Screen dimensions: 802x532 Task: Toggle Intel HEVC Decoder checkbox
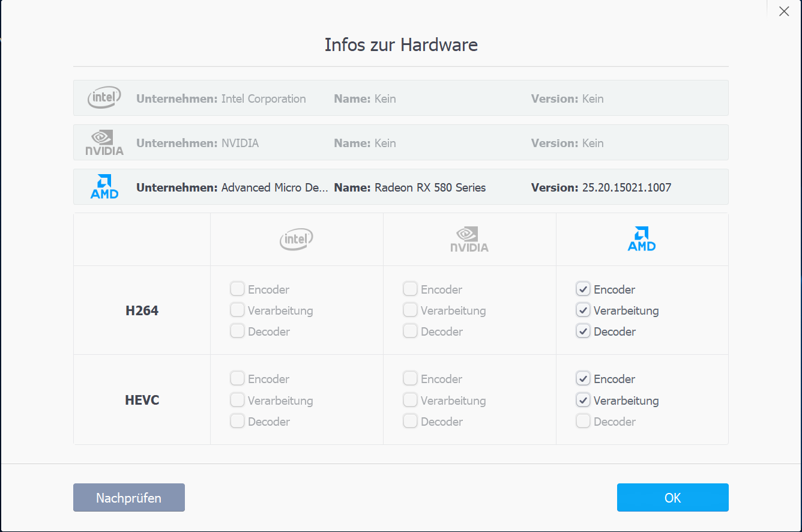(237, 422)
